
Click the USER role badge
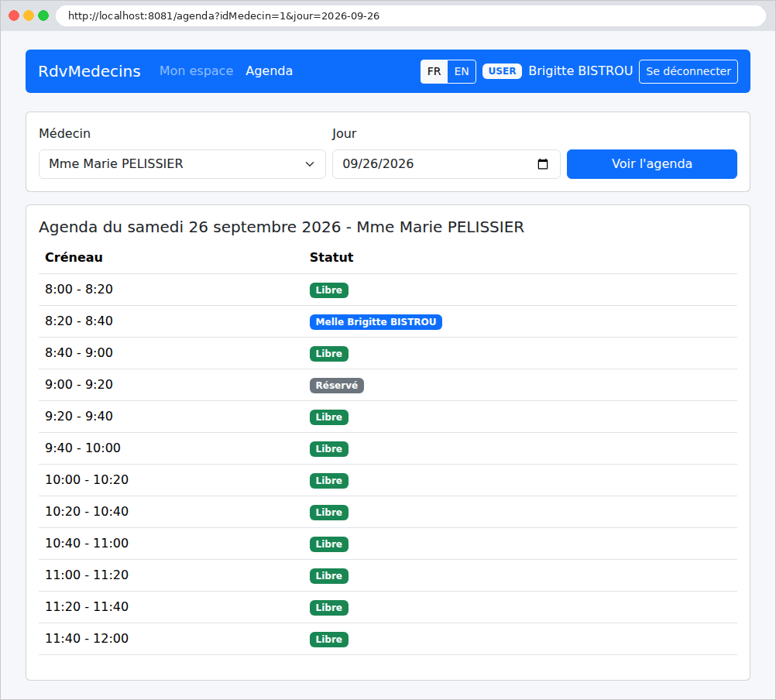coord(502,71)
